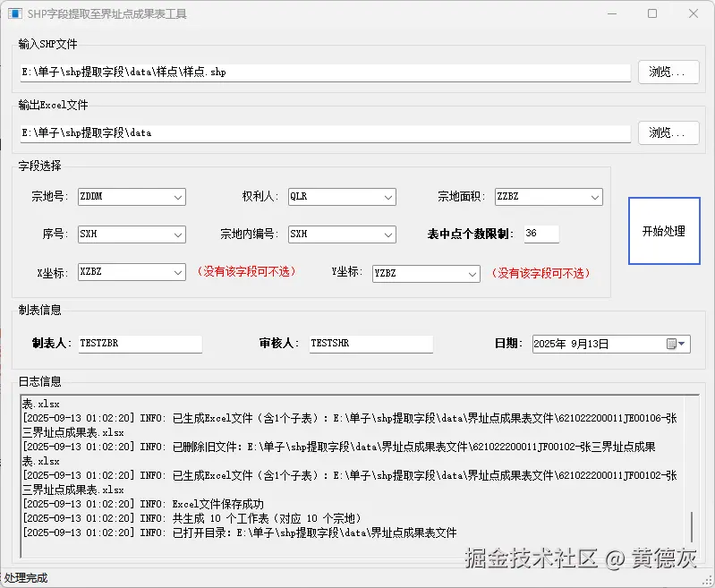Expand the X坐标 XZBZ dropdown
The height and width of the screenshot is (588, 715).
(178, 272)
